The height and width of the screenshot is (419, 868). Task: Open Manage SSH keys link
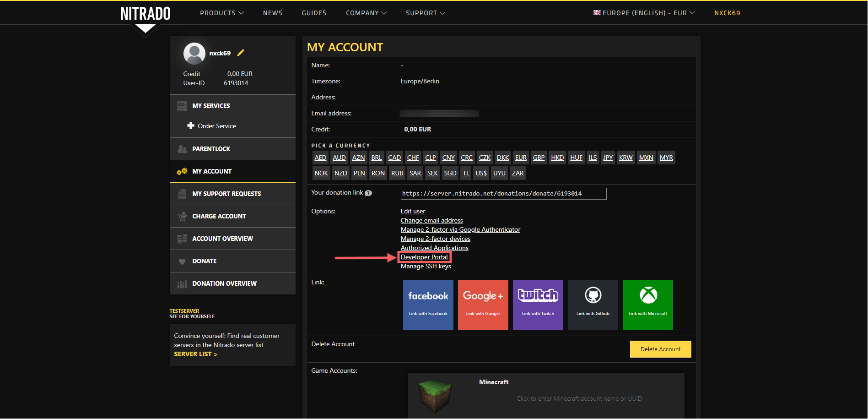(x=426, y=266)
